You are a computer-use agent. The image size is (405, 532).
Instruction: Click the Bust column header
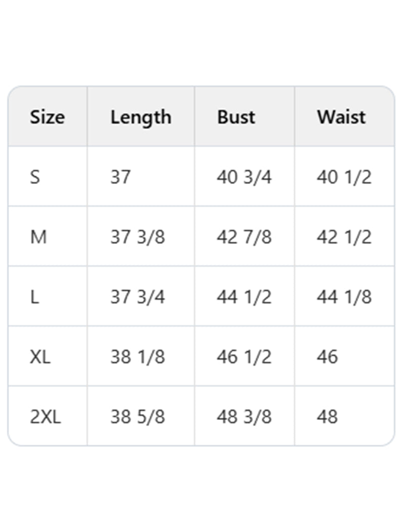[x=236, y=117]
